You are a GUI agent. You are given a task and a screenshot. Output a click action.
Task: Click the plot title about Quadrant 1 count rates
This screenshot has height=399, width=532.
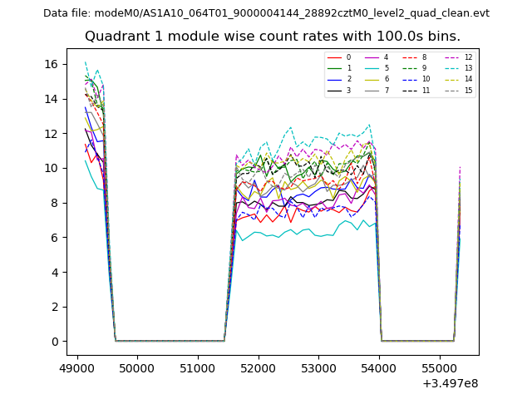[273, 37]
